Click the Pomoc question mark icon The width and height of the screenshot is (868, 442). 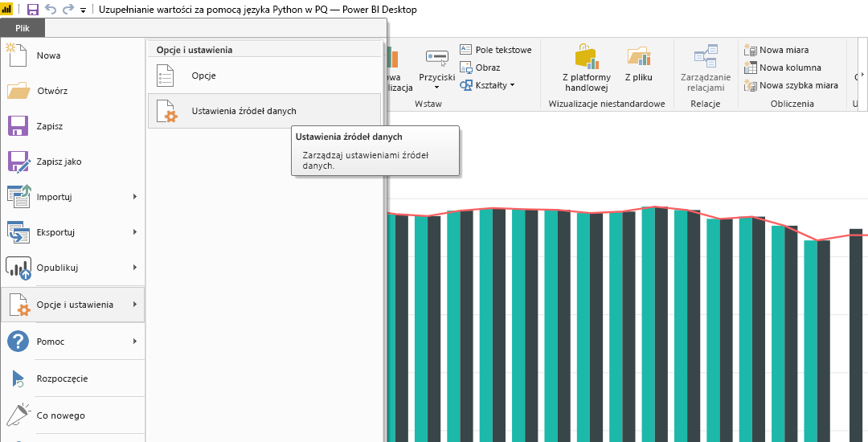coord(18,342)
